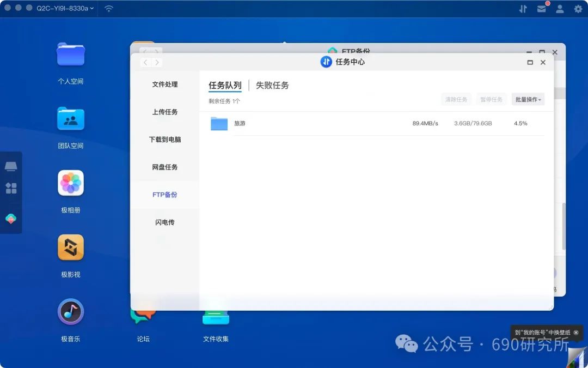Screen dimensions: 588x368
Task: Click the transfer tasks icon in top bar
Action: point(523,9)
